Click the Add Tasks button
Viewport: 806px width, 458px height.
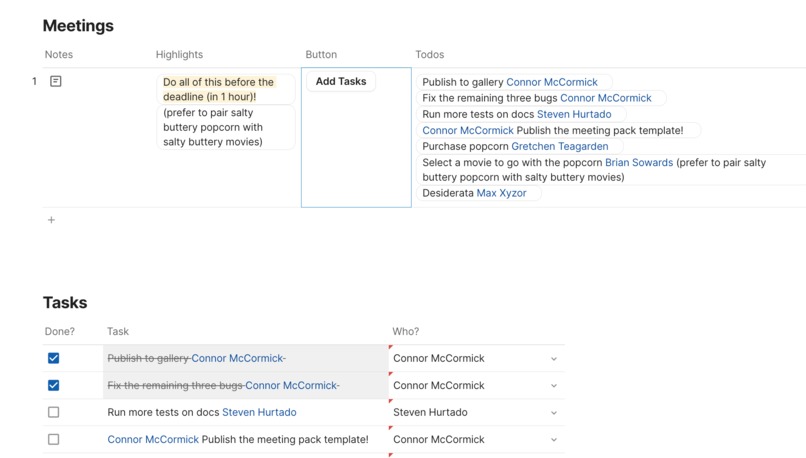click(341, 81)
